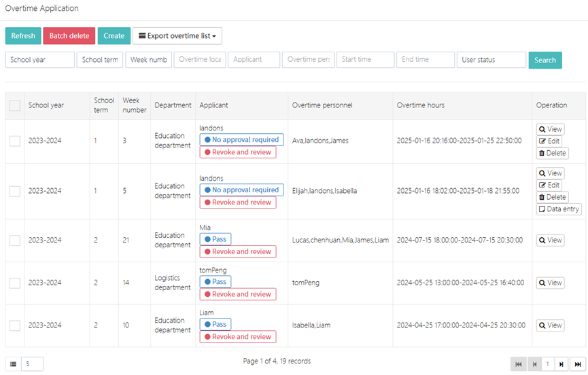Go to the last page of records

tap(577, 364)
